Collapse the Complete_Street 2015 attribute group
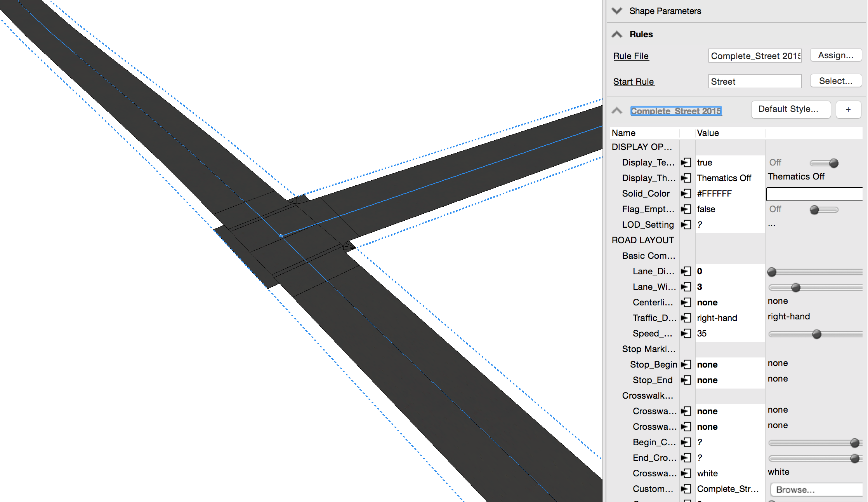This screenshot has height=502, width=868. [x=617, y=111]
